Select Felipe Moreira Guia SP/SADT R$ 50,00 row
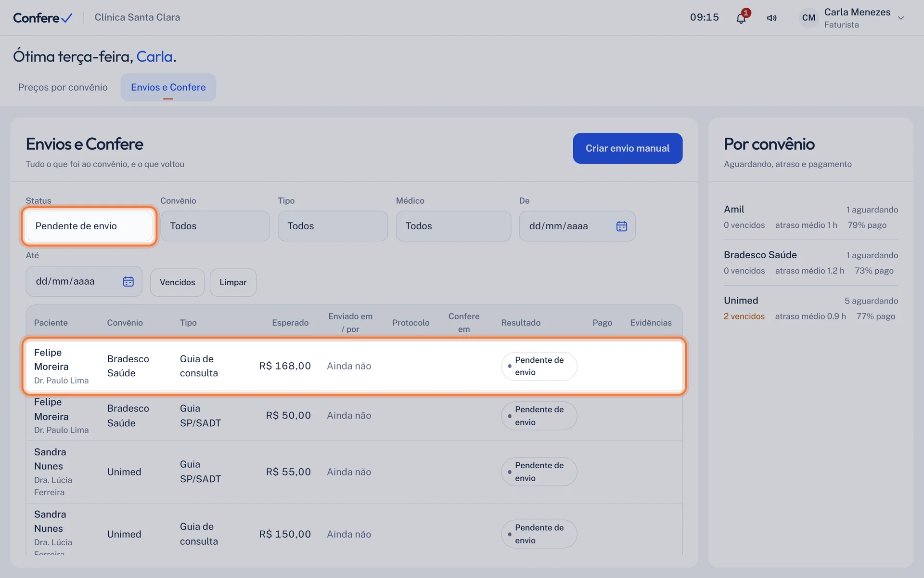The width and height of the screenshot is (924, 578). [x=354, y=416]
